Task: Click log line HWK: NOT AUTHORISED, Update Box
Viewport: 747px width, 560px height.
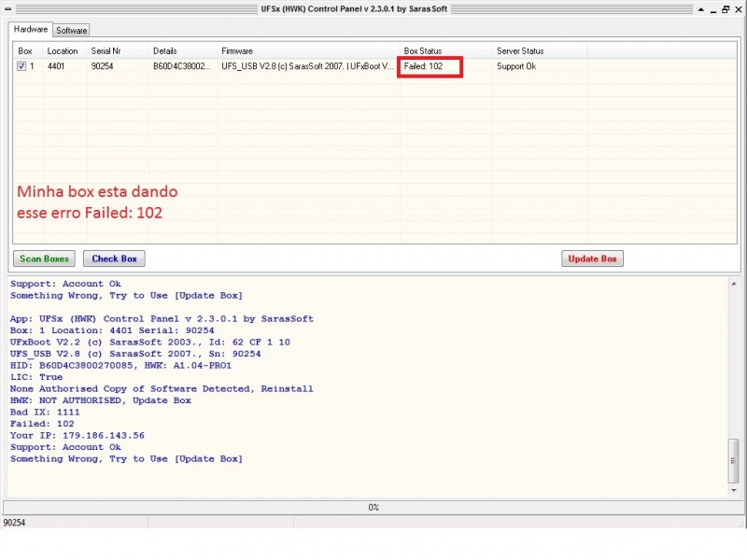Action: pyautogui.click(x=101, y=400)
